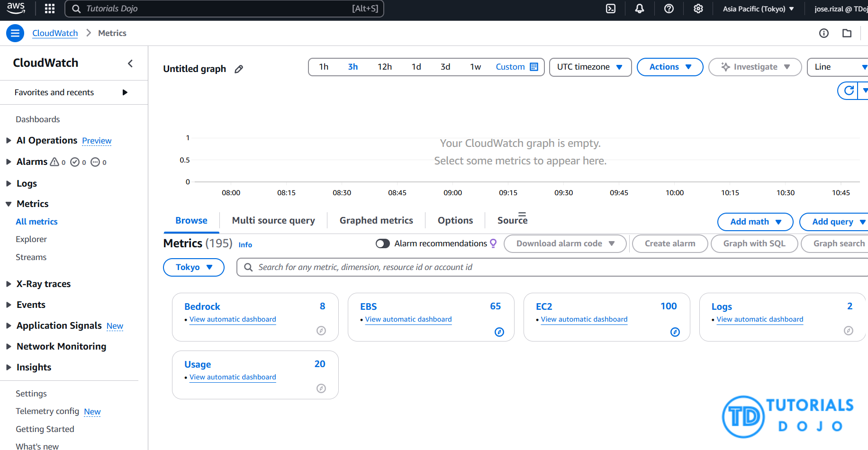This screenshot has width=868, height=450.
Task: Open the Add query dropdown
Action: coord(834,222)
